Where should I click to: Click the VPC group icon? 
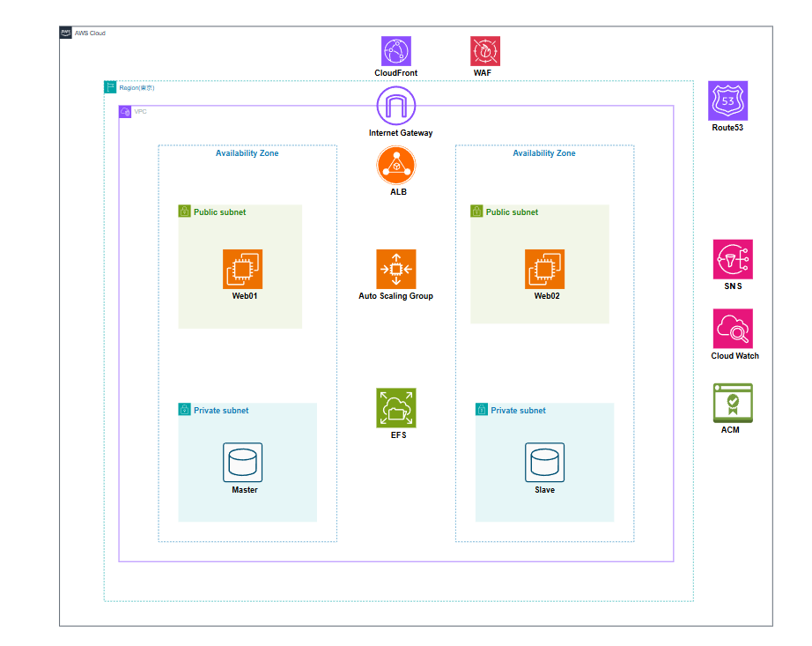125,112
